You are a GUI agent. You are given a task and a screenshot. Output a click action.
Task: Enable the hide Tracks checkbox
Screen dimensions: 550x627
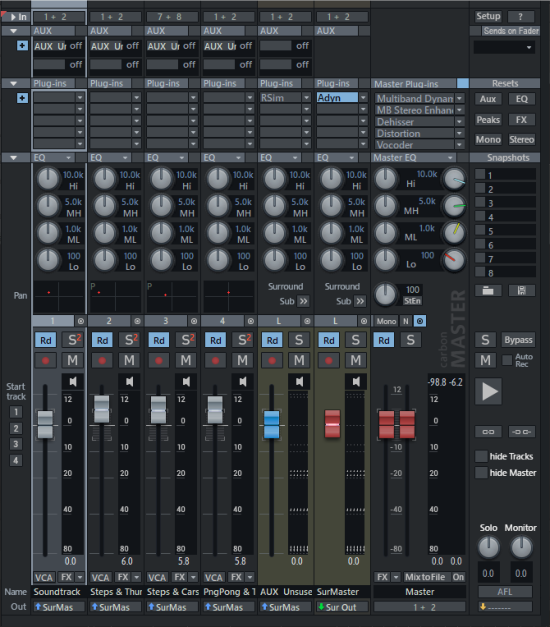tap(481, 456)
